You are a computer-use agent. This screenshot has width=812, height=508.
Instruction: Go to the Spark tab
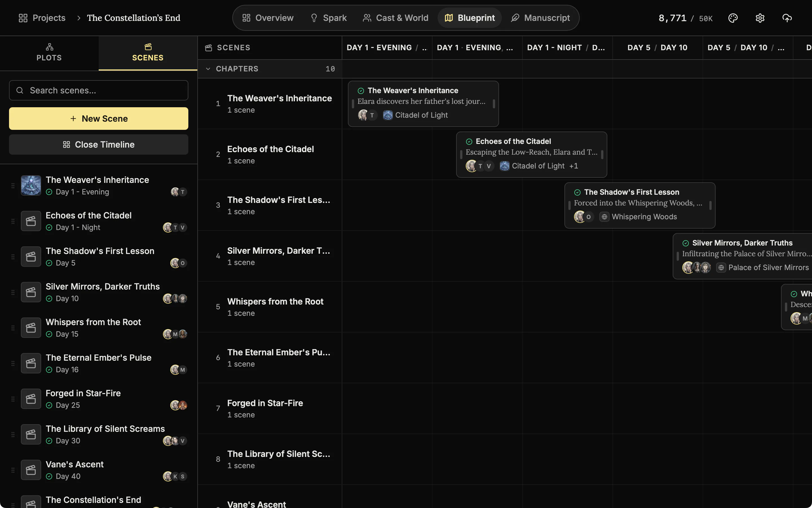(328, 18)
